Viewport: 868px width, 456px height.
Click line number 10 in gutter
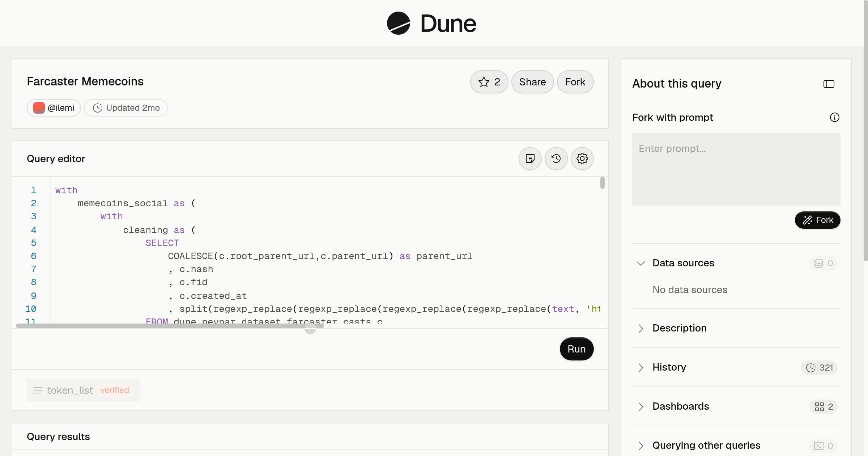click(x=31, y=309)
